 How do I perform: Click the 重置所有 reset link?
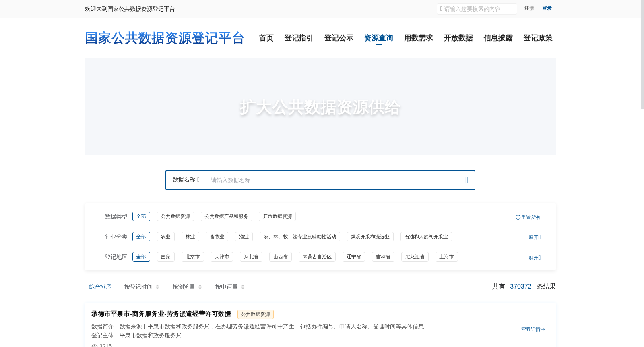coord(528,217)
